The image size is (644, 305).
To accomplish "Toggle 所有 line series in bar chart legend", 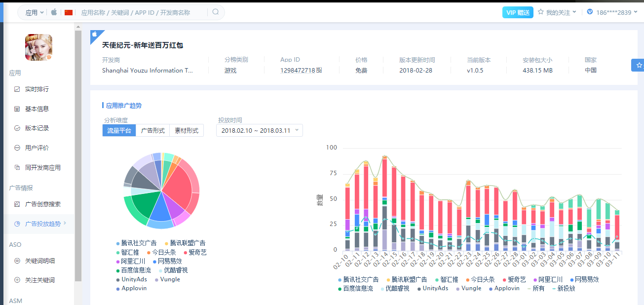I will 535,288.
